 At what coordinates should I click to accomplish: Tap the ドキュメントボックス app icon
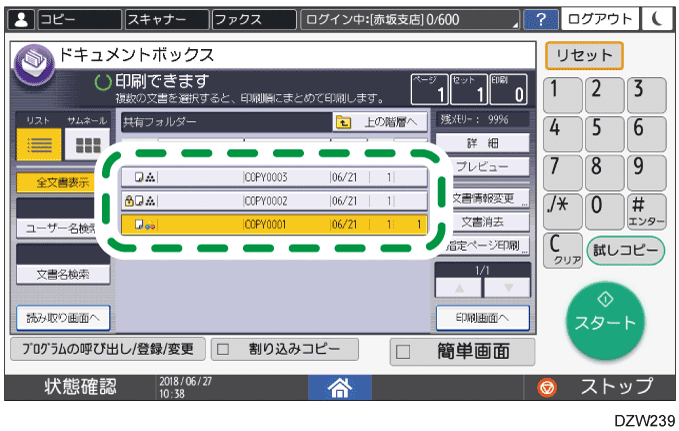34,65
